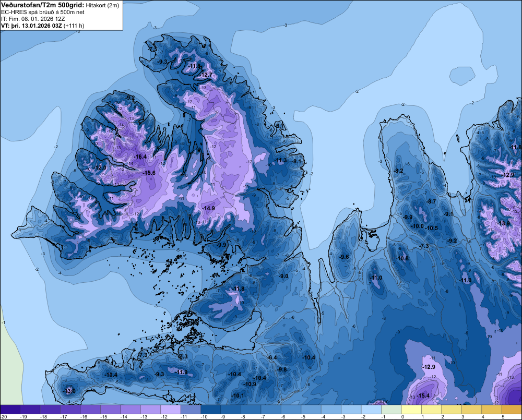Click the -6.4 temperature value

[x=272, y=357]
